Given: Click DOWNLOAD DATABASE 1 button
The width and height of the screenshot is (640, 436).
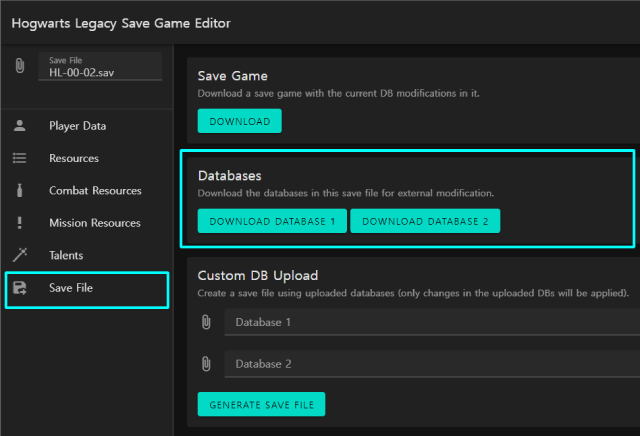Looking at the screenshot, I should pyautogui.click(x=272, y=221).
